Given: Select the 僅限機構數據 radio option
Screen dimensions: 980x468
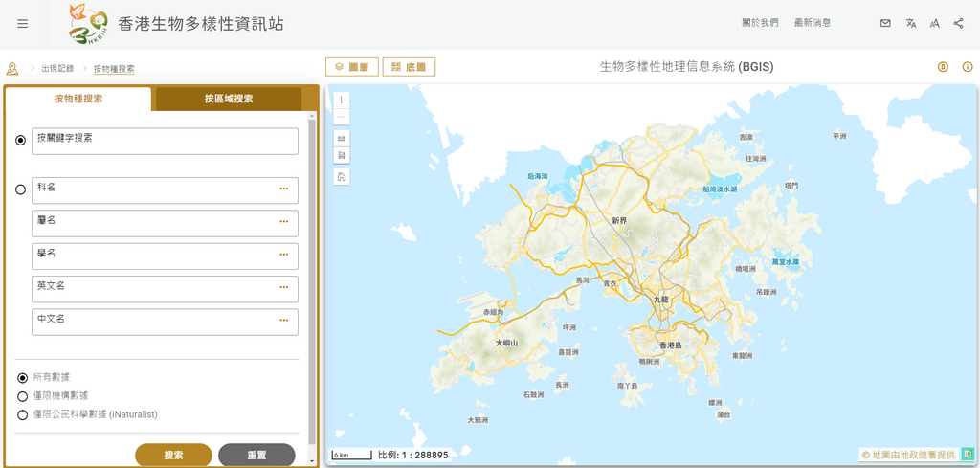Looking at the screenshot, I should (x=23, y=396).
